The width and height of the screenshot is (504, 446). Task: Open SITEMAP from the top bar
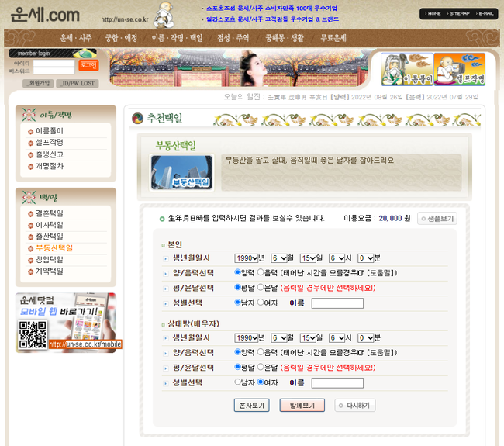pos(459,14)
